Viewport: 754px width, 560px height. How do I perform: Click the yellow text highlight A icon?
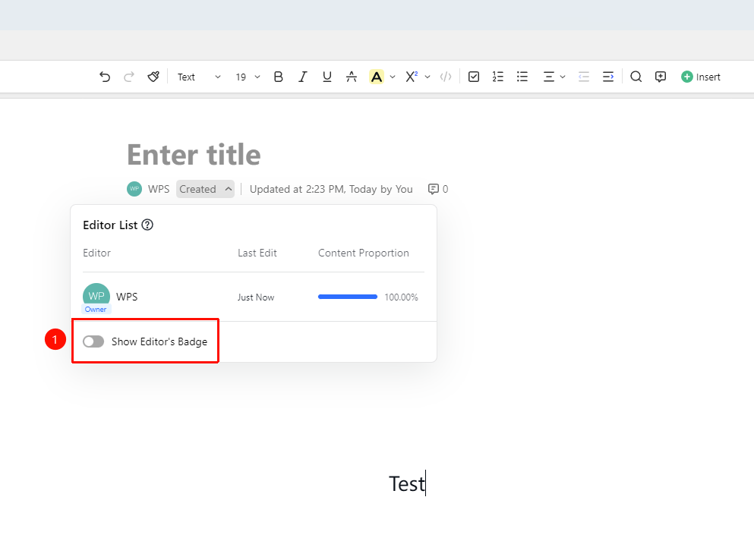[377, 77]
